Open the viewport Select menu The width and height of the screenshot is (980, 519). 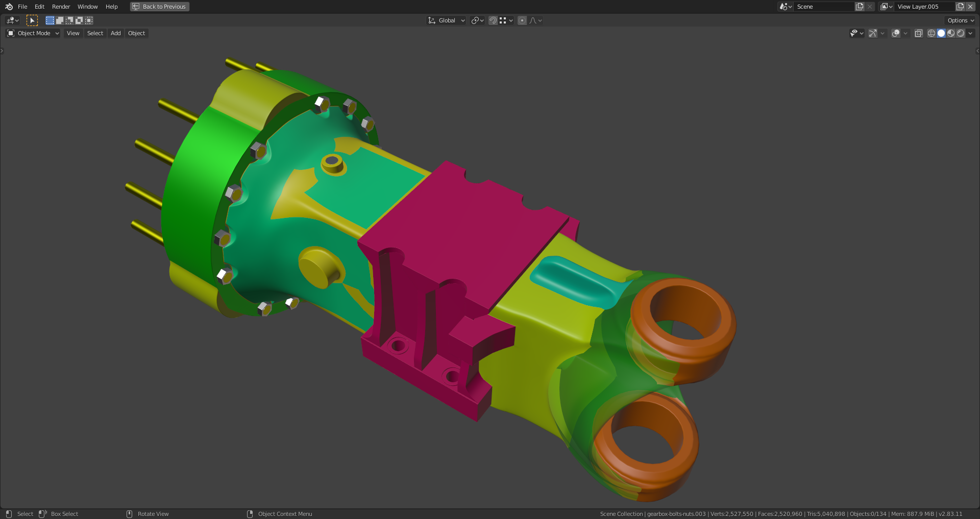[x=95, y=33]
